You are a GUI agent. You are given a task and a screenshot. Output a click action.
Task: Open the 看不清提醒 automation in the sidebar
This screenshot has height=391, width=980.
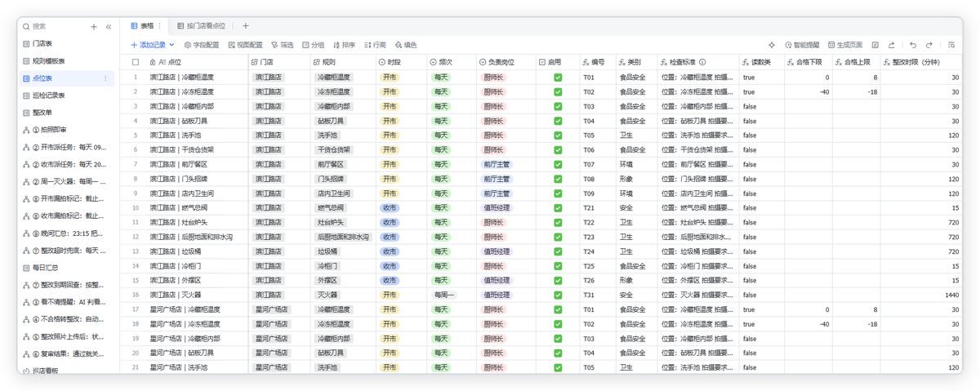pyautogui.click(x=65, y=301)
